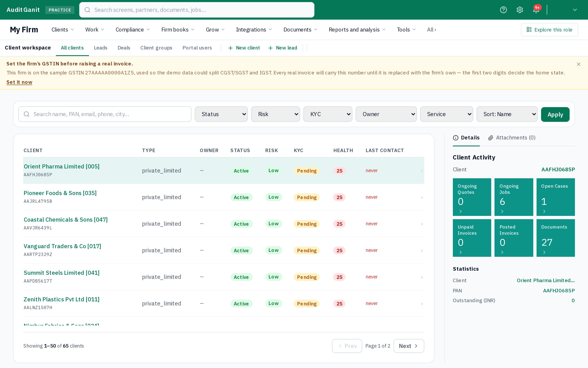
Task: Click the client name search field
Action: (105, 114)
